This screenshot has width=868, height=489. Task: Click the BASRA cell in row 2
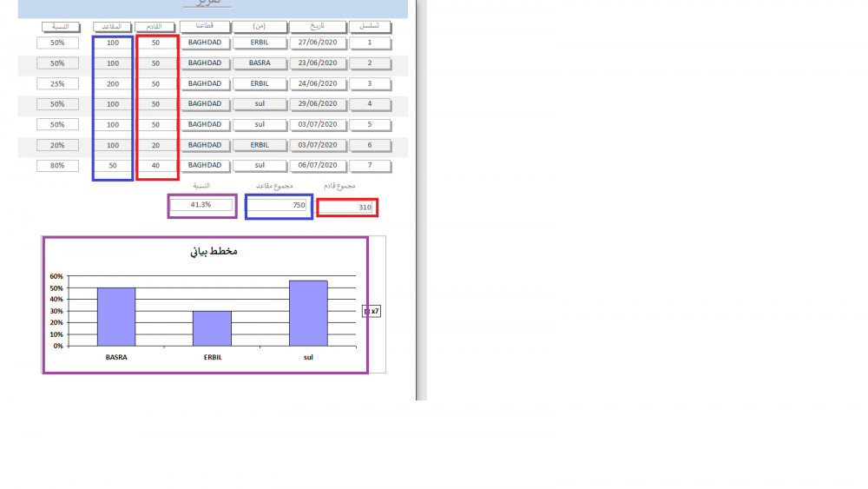pos(260,63)
